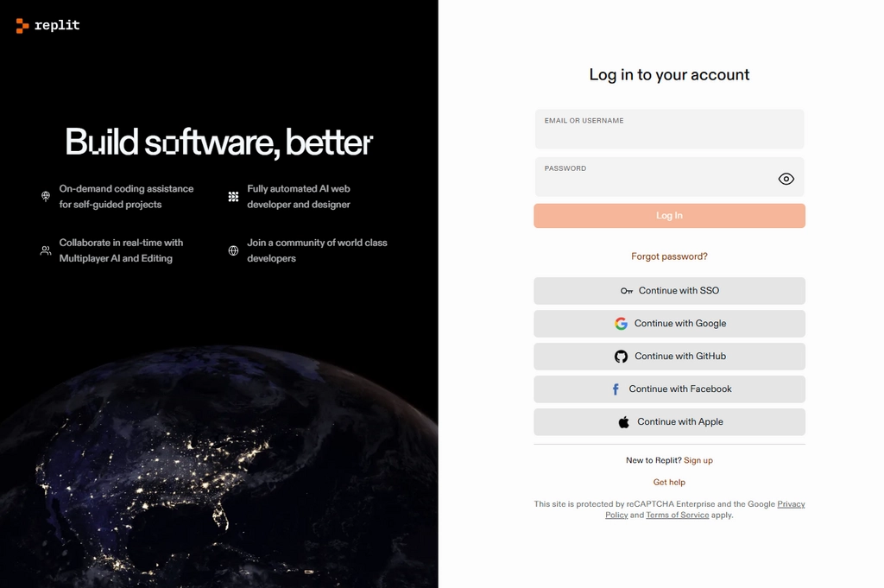Screen dimensions: 884x588
Task: Click the Apple logo icon
Action: click(623, 421)
